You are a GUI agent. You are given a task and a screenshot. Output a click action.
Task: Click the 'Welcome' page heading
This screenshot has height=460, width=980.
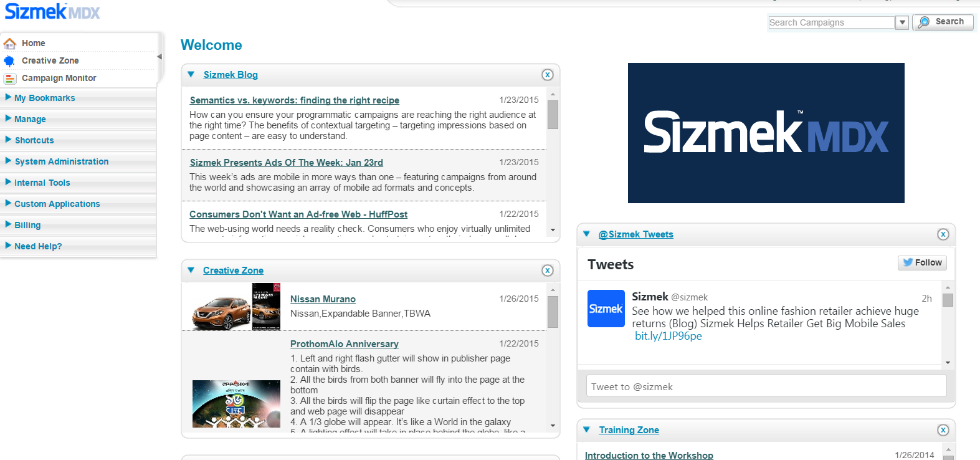tap(211, 45)
